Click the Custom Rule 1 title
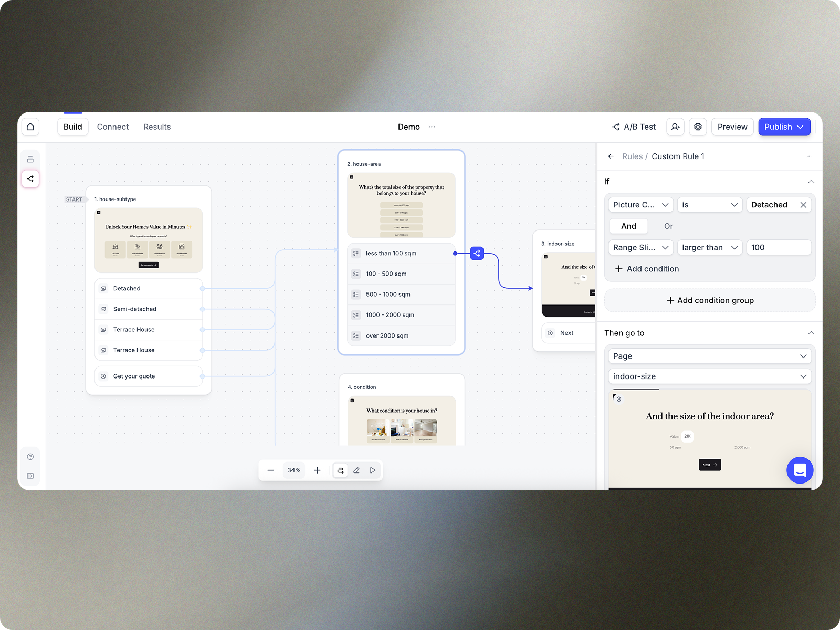The width and height of the screenshot is (840, 630). (678, 156)
